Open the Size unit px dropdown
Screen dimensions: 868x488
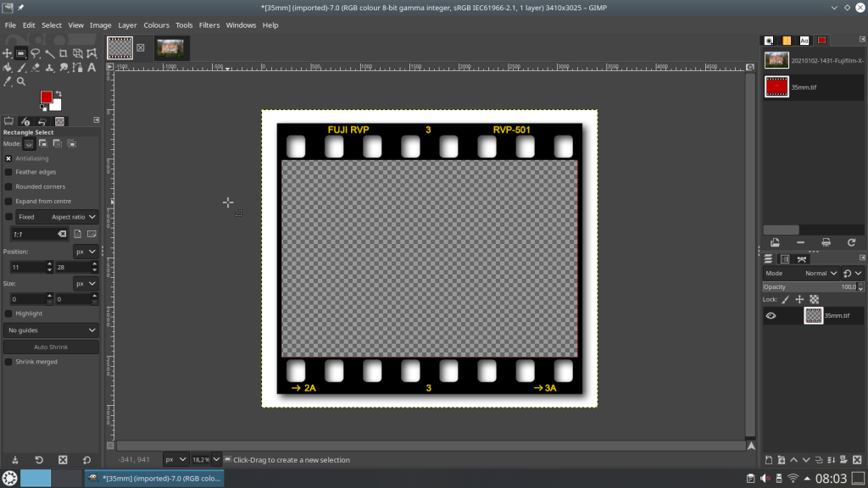click(86, 283)
